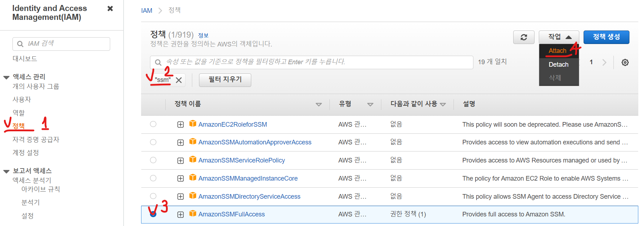Open 계정 설정 in the sidebar
The image size is (644, 226).
pyautogui.click(x=26, y=153)
